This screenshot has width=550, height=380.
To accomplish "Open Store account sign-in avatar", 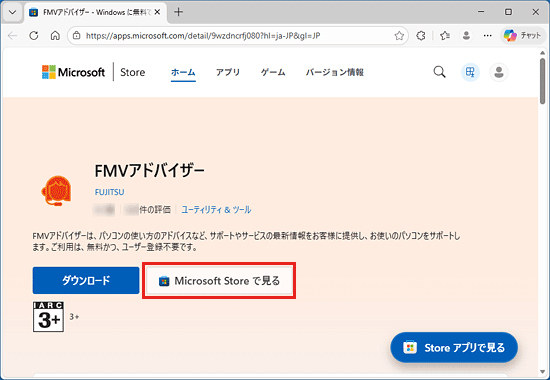I will click(499, 72).
